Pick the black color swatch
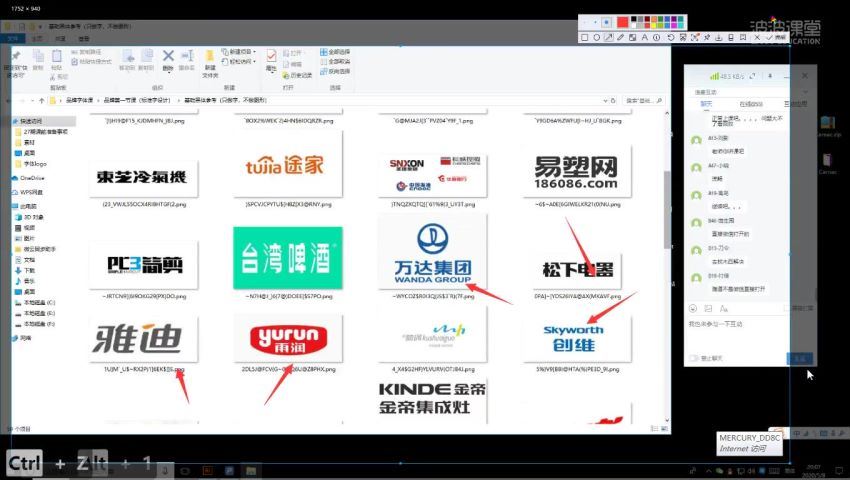This screenshot has height=480, width=850. [634, 18]
